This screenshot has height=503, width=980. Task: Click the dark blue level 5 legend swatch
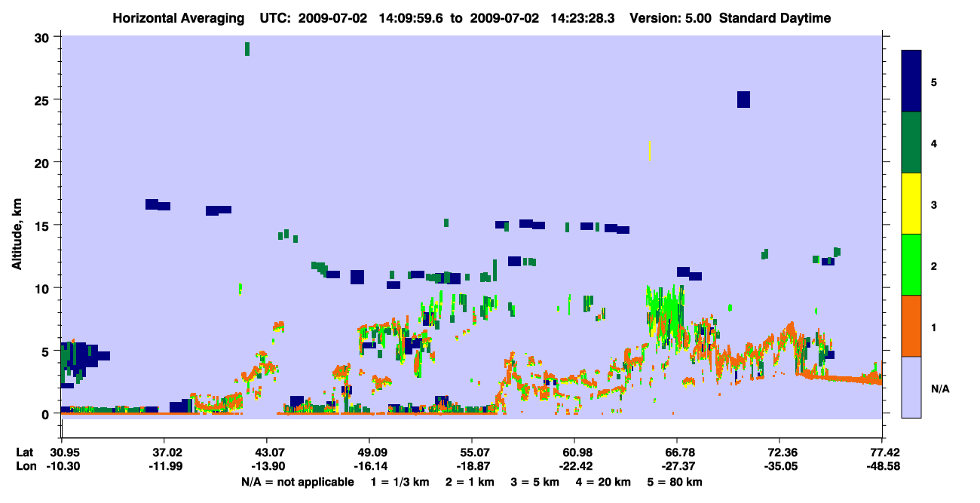pyautogui.click(x=911, y=81)
